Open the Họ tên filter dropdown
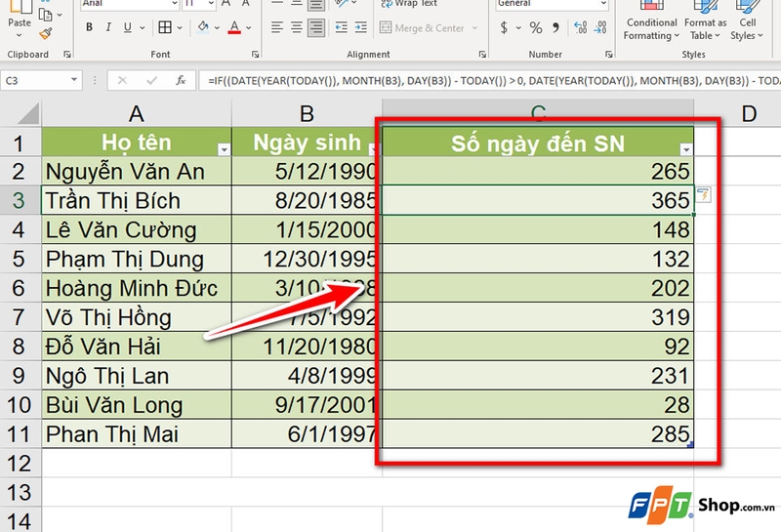The width and height of the screenshot is (781, 532). click(x=225, y=149)
